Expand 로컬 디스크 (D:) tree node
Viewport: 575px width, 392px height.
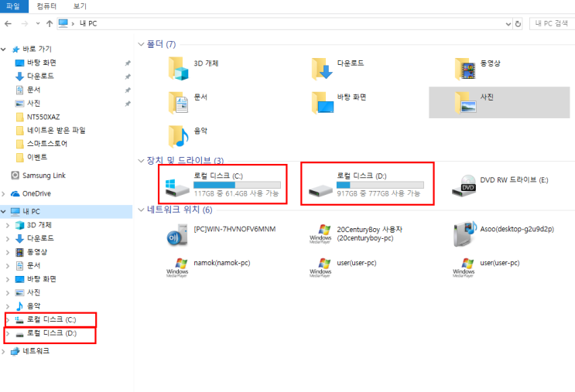click(8, 333)
